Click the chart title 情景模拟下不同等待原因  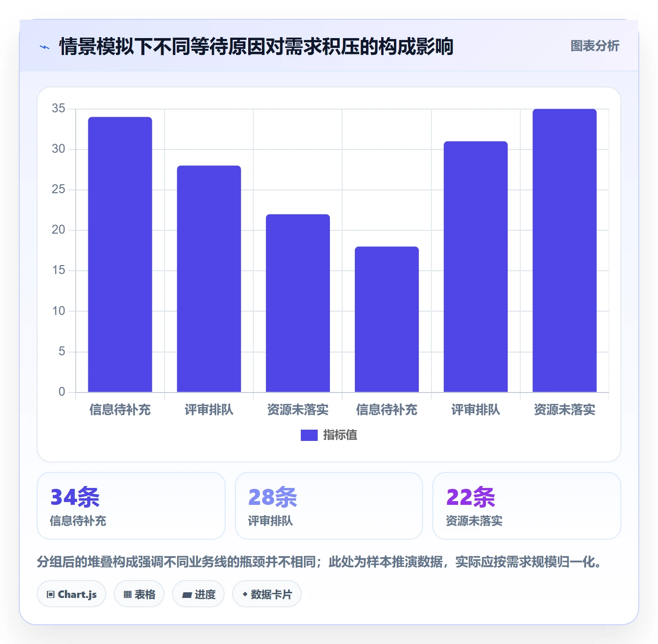click(256, 47)
